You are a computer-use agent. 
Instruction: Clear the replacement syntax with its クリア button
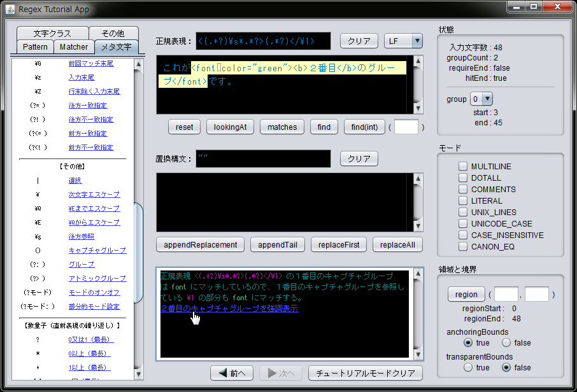pyautogui.click(x=359, y=158)
